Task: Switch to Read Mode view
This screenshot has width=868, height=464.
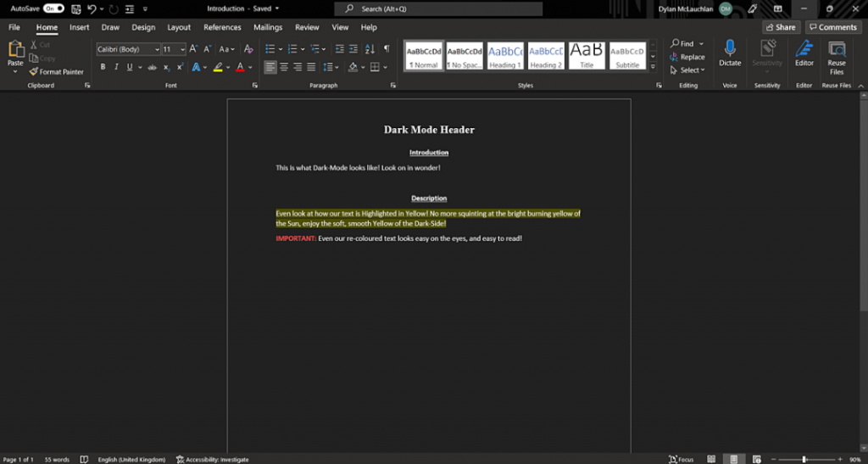Action: coord(711,460)
